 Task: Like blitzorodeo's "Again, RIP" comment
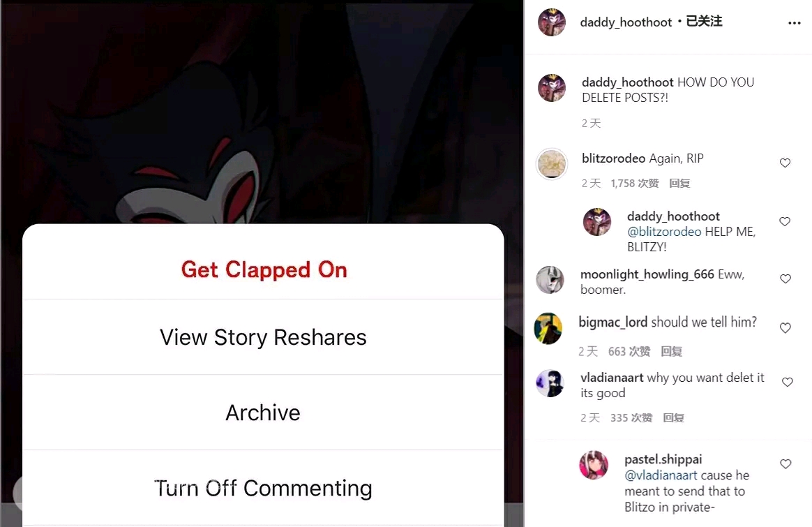pyautogui.click(x=785, y=163)
